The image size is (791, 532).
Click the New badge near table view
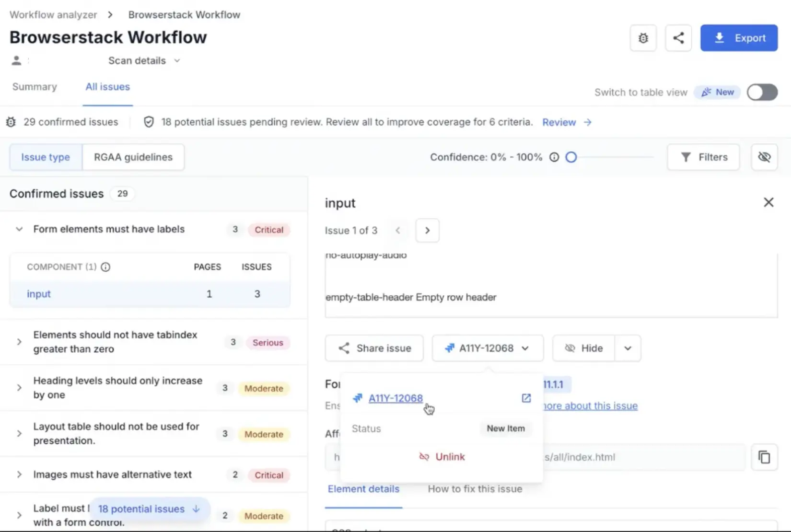pos(718,92)
